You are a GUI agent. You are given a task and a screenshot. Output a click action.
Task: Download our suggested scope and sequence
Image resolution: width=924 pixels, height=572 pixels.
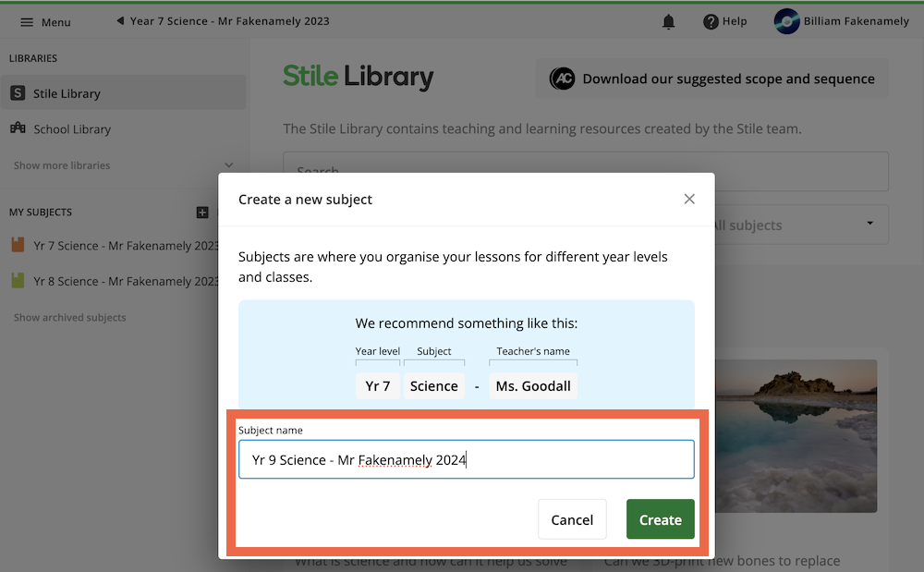click(712, 79)
